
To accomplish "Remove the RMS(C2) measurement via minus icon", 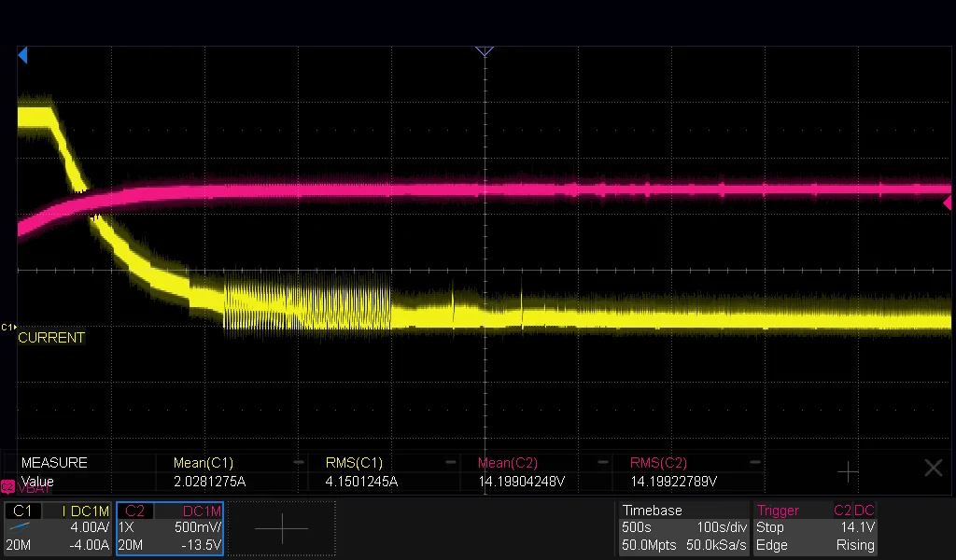I will [x=754, y=463].
